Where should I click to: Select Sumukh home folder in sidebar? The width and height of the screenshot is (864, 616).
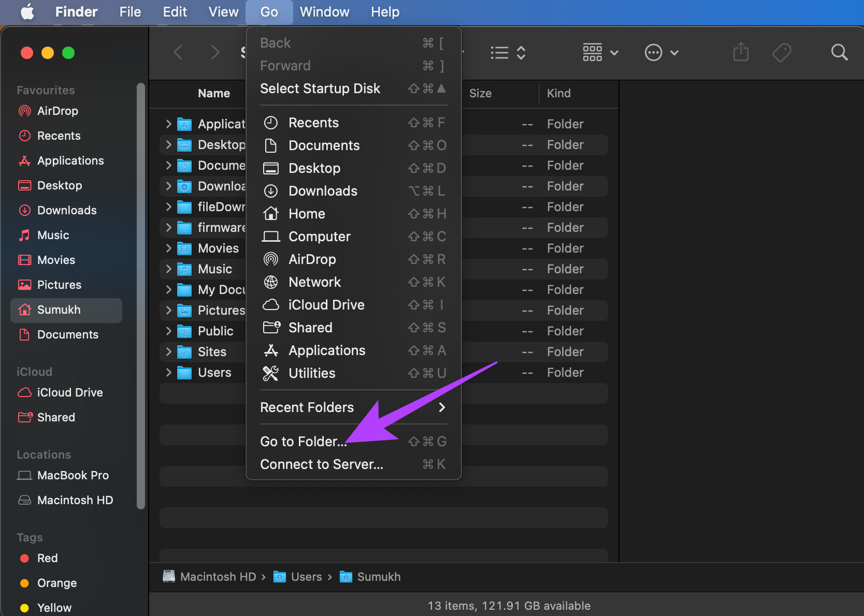coord(66,310)
